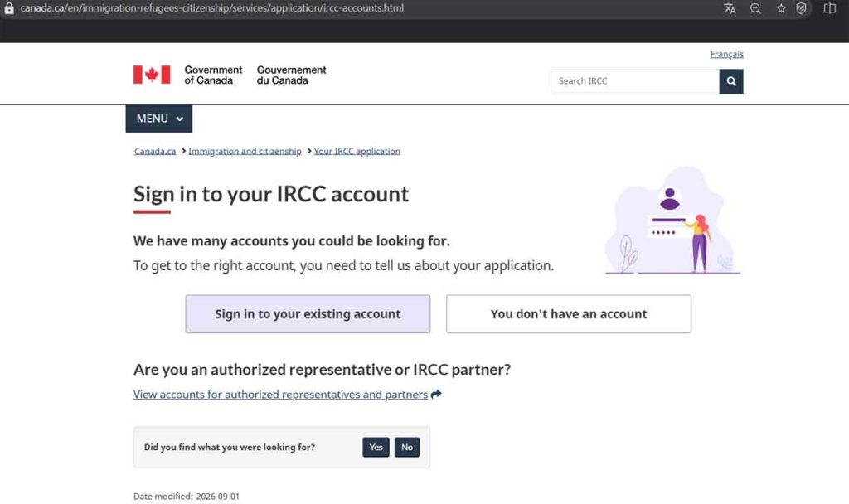849x504 pixels.
Task: Click 'Did you find what you were looking for?'
Action: [230, 447]
